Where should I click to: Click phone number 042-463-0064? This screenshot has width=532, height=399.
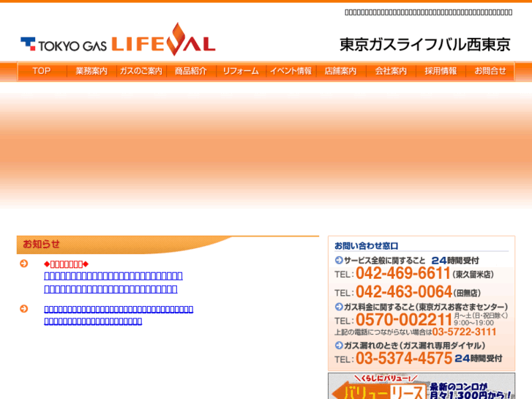404,291
